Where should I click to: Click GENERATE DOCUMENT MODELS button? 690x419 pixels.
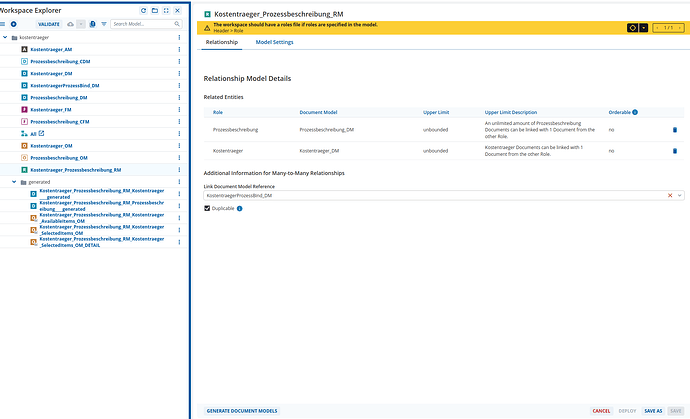pyautogui.click(x=242, y=411)
